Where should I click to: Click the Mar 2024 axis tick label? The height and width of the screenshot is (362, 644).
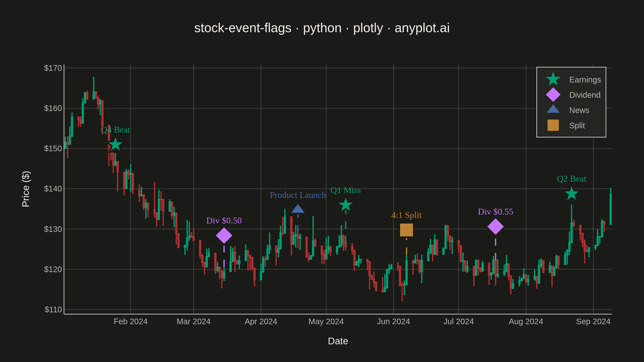pyautogui.click(x=193, y=322)
